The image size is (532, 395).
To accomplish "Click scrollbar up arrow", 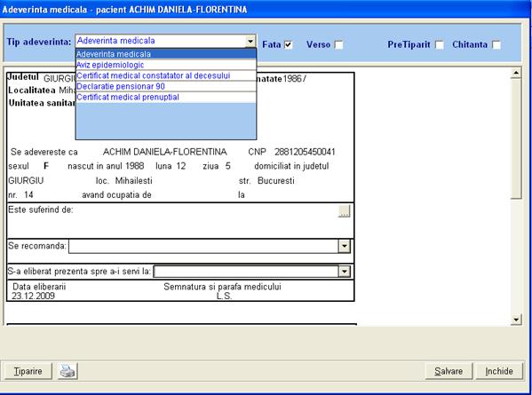I will pyautogui.click(x=516, y=73).
